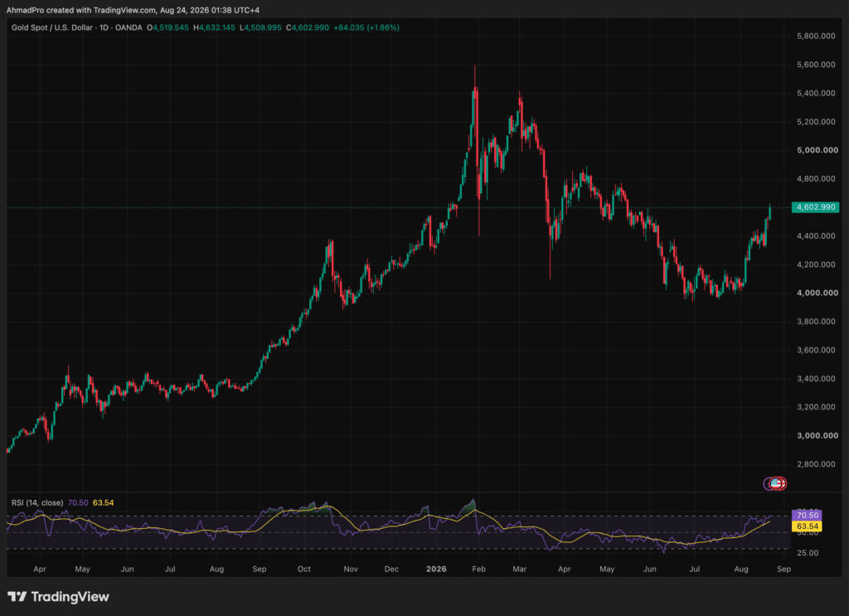
Task: Click yellow 63.54 tag on RSI scale
Action: [807, 526]
